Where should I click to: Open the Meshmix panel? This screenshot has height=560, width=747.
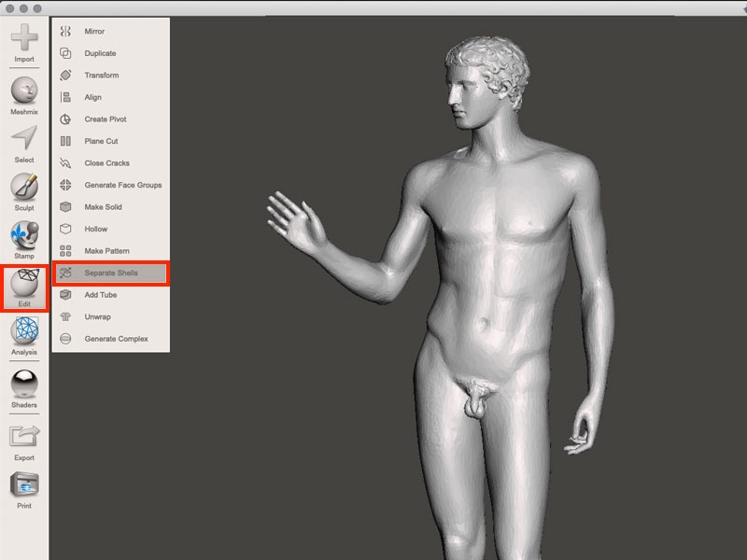pos(24,91)
